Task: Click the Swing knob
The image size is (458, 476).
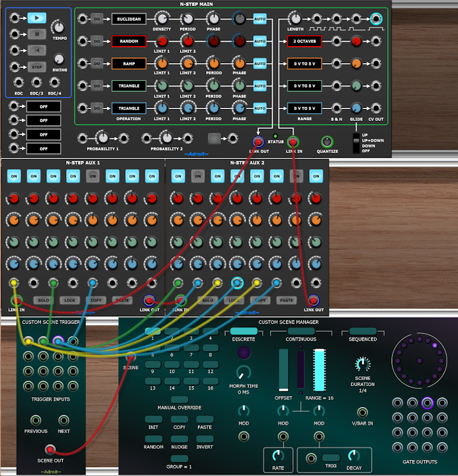Action: coord(59,59)
